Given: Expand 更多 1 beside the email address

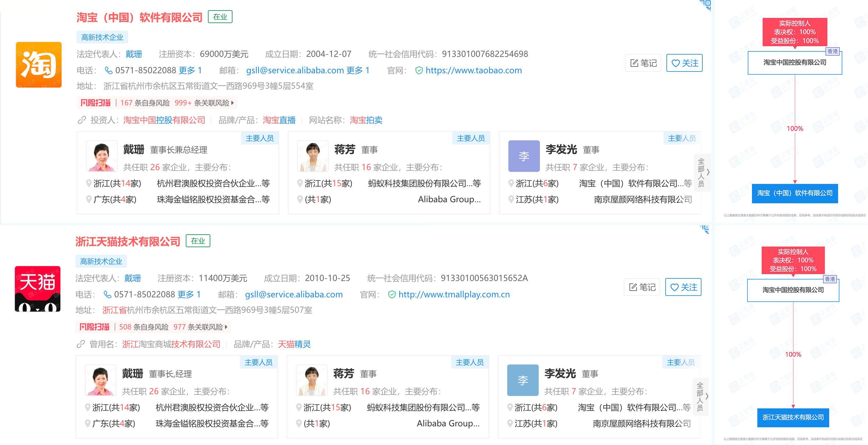Looking at the screenshot, I should coord(358,70).
